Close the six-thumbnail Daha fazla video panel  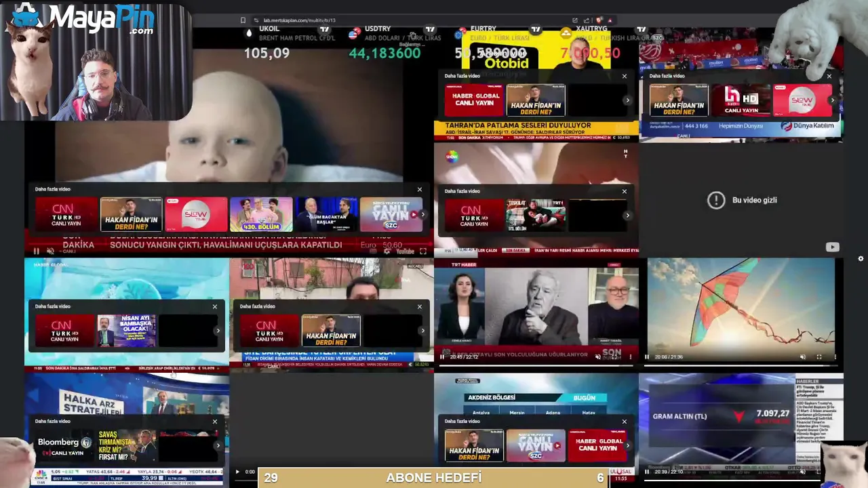(x=419, y=190)
